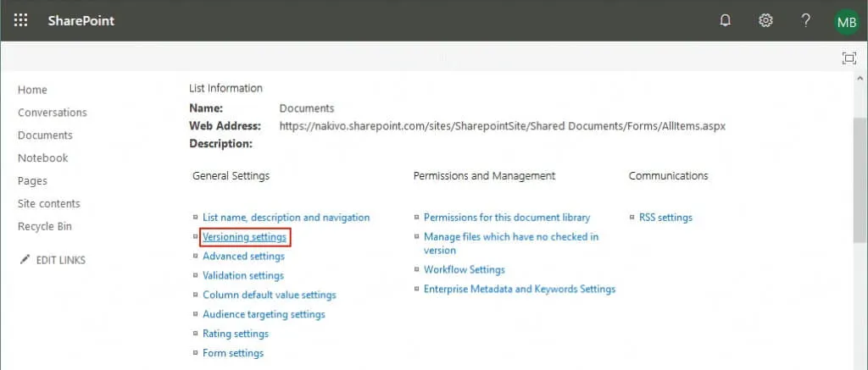Open Documents in left navigation
The image size is (868, 370).
pyautogui.click(x=45, y=135)
